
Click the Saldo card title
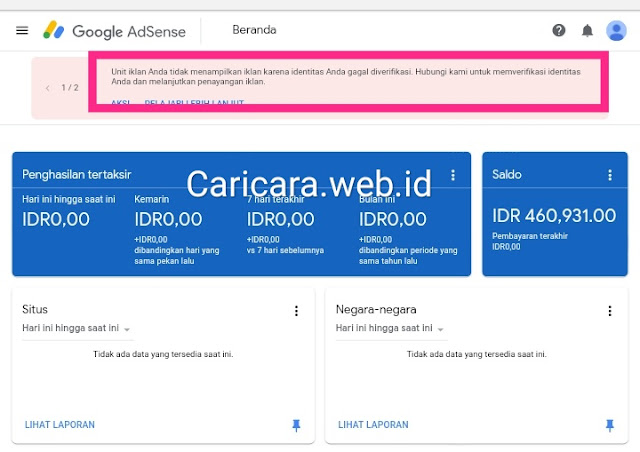coord(507,174)
